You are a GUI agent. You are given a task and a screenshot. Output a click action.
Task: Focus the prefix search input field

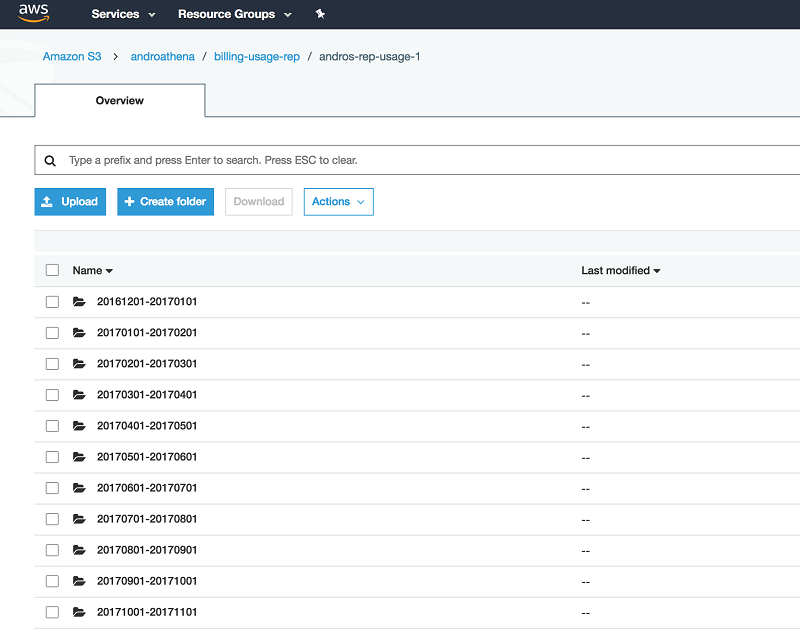coord(417,160)
